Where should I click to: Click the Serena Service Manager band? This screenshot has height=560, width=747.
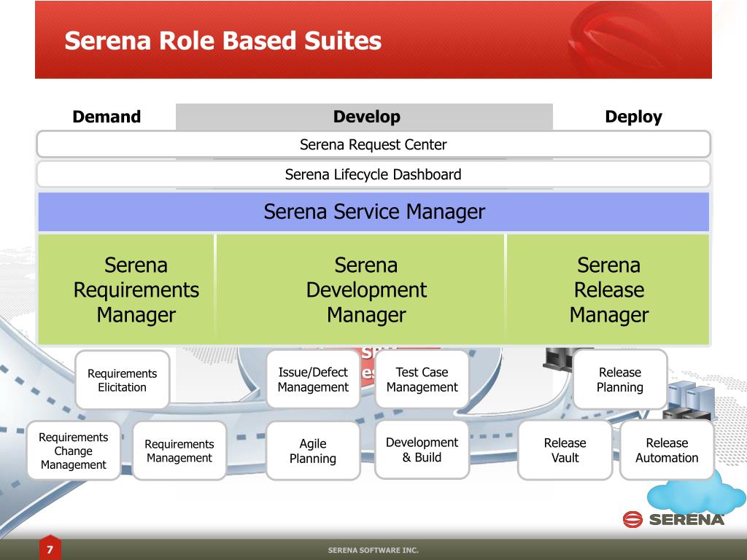click(373, 211)
